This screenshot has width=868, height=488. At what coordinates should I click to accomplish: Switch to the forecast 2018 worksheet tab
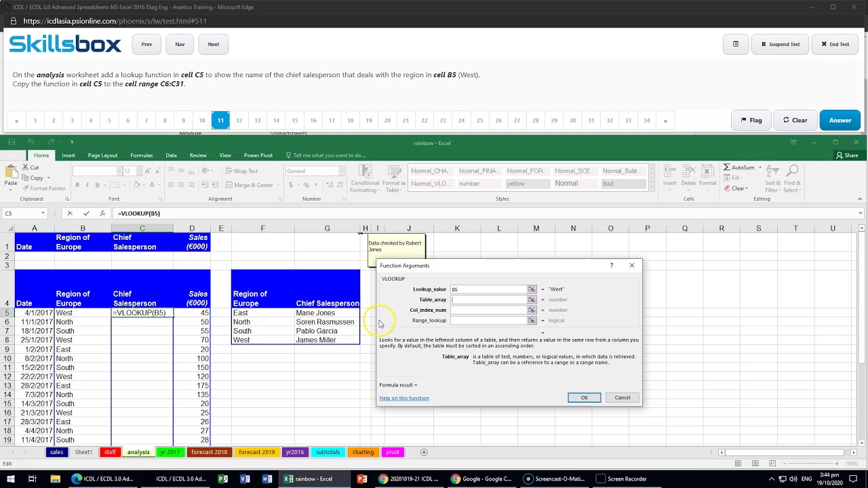209,452
